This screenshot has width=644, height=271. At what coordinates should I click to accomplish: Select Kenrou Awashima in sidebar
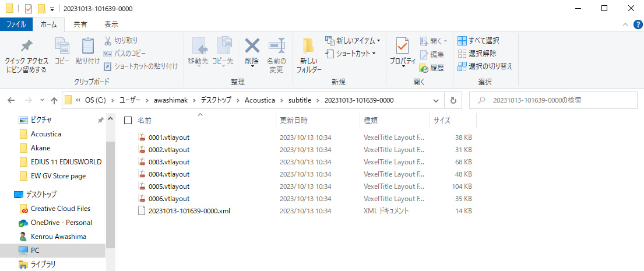(59, 237)
